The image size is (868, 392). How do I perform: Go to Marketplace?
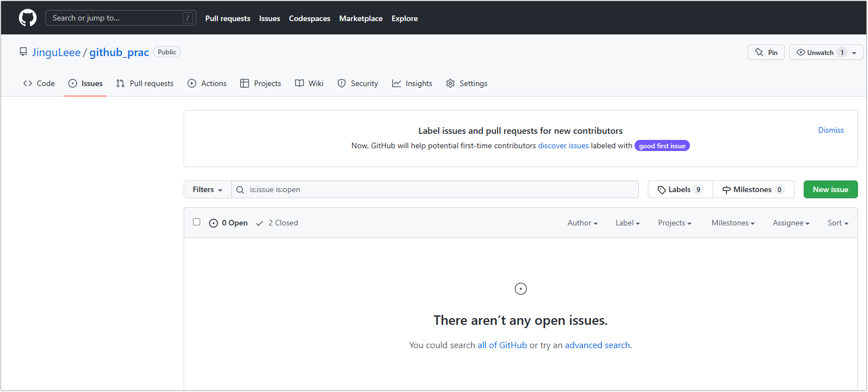361,18
